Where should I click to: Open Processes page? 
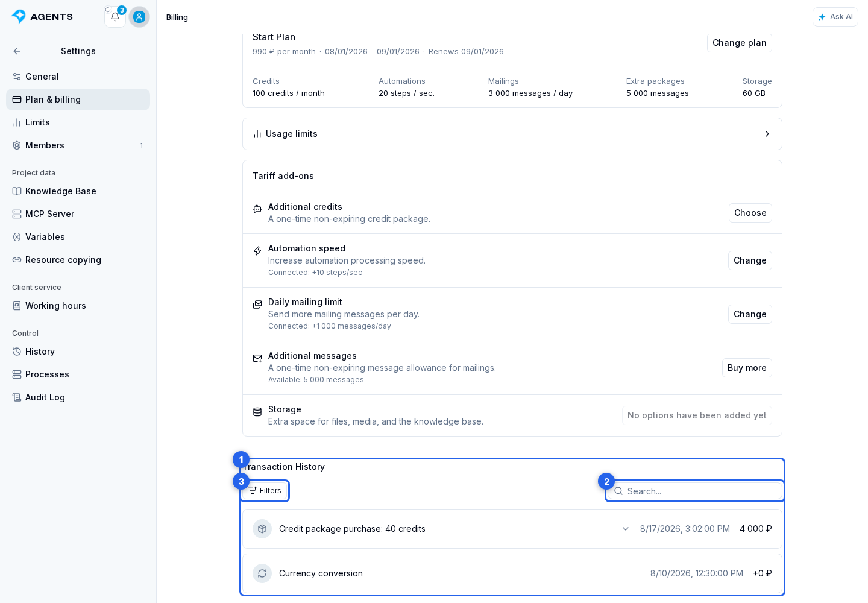pyautogui.click(x=78, y=374)
